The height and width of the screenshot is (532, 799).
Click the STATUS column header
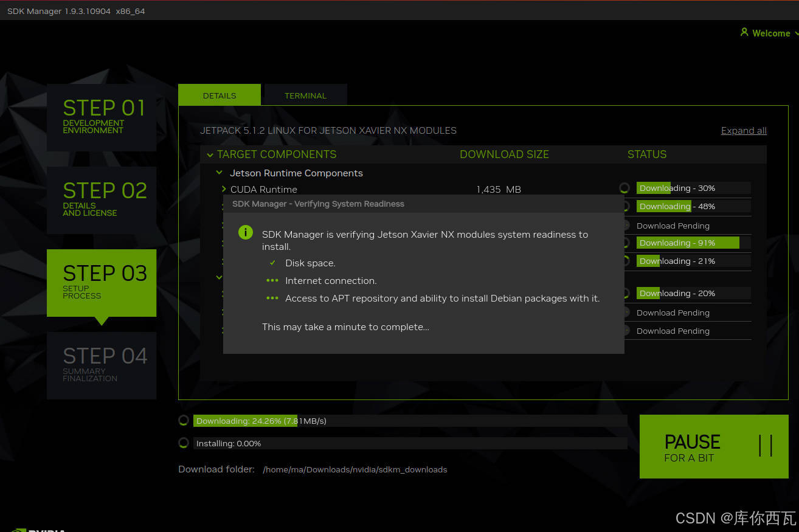point(647,154)
